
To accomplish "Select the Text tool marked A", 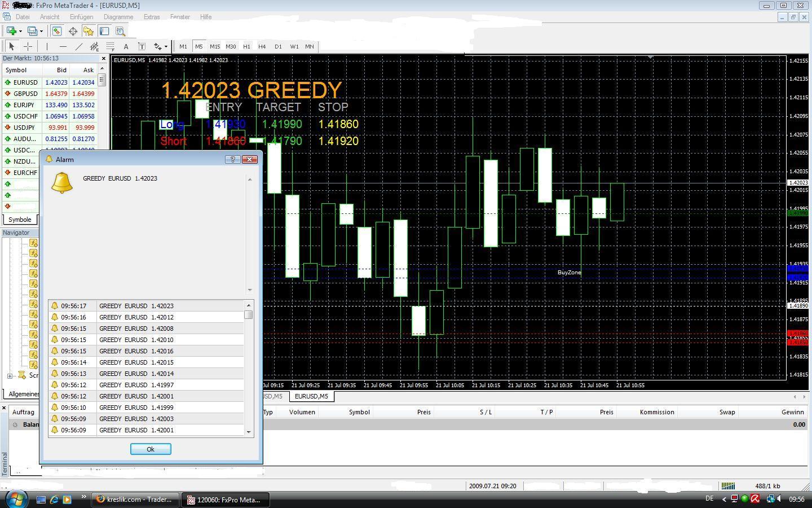I will point(126,46).
